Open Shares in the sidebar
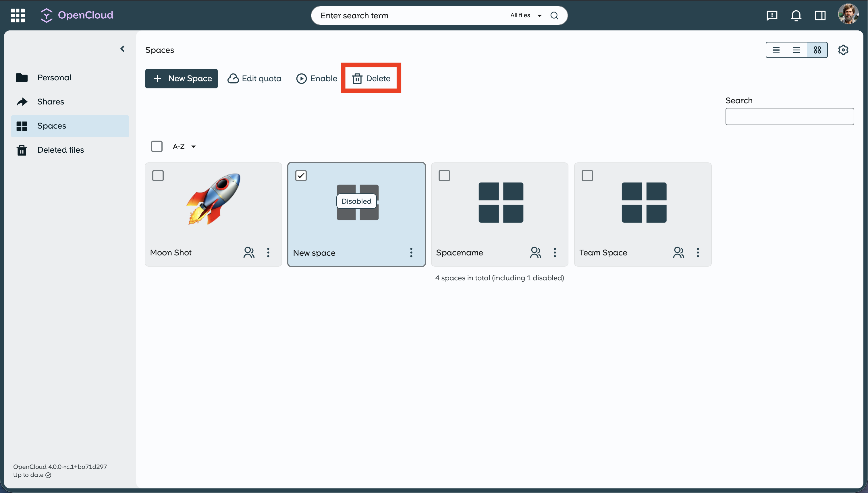 pyautogui.click(x=51, y=102)
